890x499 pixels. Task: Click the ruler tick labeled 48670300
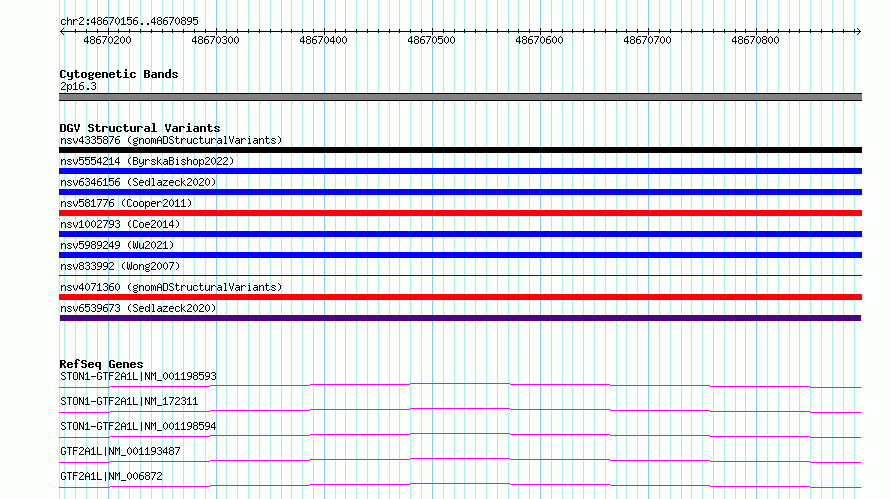click(216, 40)
